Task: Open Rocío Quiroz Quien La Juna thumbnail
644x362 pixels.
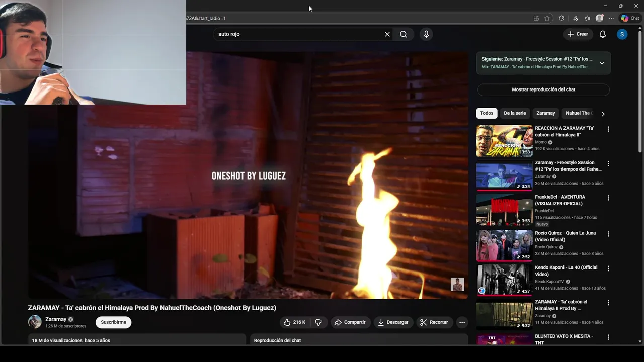Action: [x=504, y=245]
